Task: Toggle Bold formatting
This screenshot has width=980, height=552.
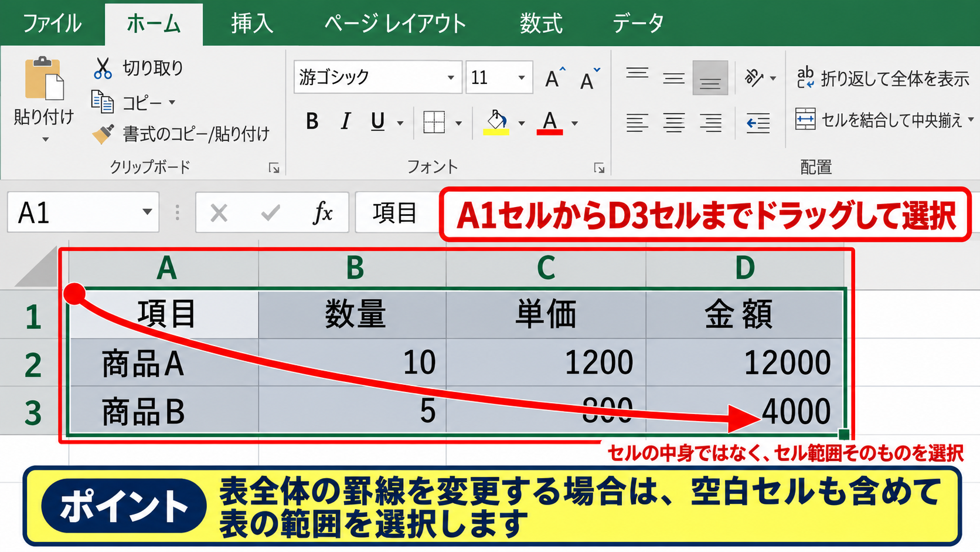Action: 312,122
